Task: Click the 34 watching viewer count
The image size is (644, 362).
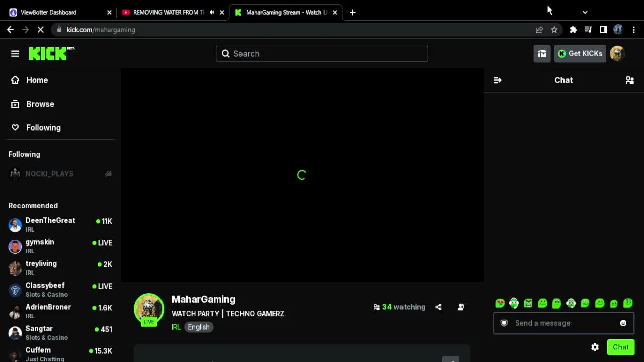Action: [x=399, y=307]
